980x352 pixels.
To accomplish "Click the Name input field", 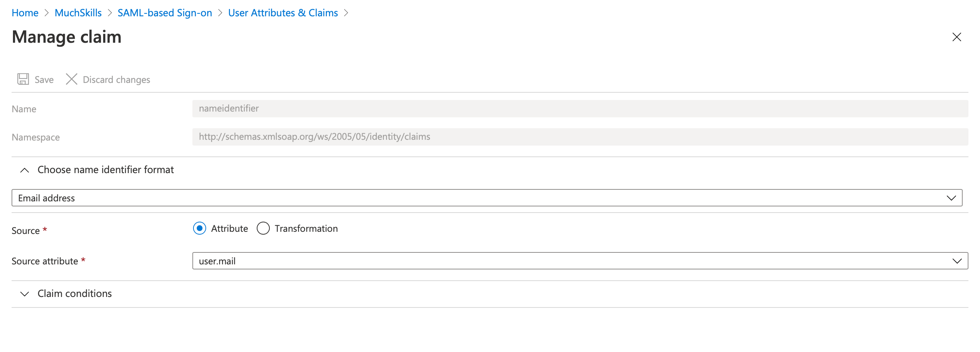I will pyautogui.click(x=456, y=108).
